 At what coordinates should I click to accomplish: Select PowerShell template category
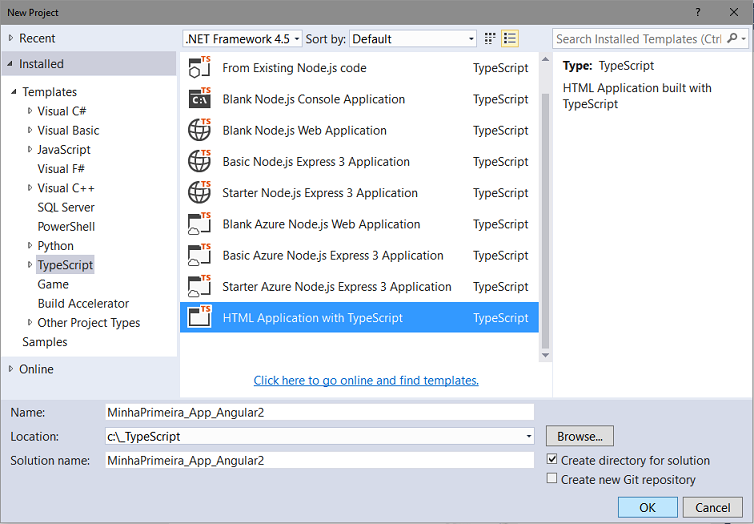click(x=66, y=226)
